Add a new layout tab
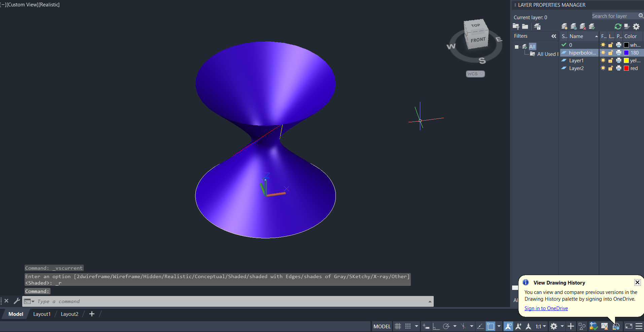 92,314
